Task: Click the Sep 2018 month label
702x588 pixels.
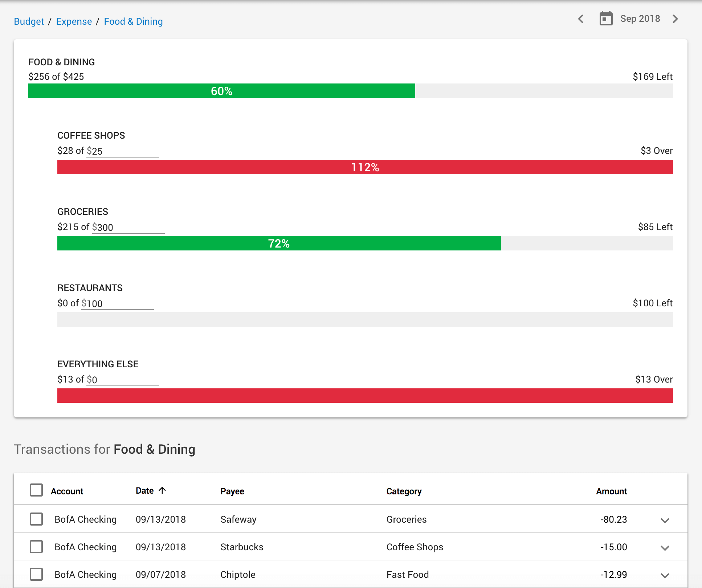Action: point(640,19)
